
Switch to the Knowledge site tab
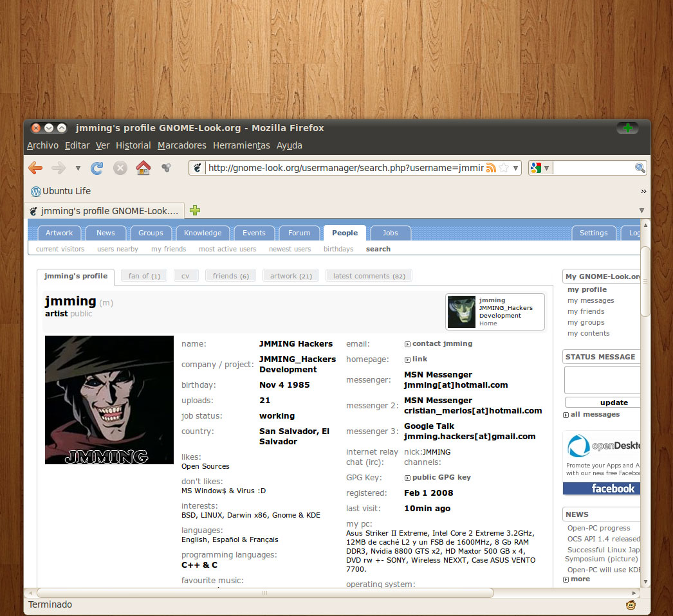click(203, 233)
